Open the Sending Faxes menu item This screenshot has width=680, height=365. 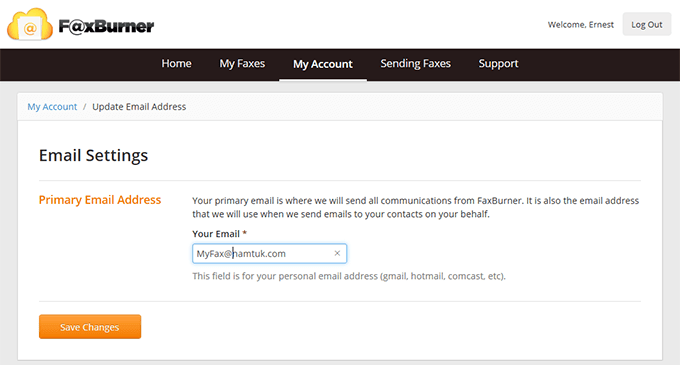pos(415,64)
